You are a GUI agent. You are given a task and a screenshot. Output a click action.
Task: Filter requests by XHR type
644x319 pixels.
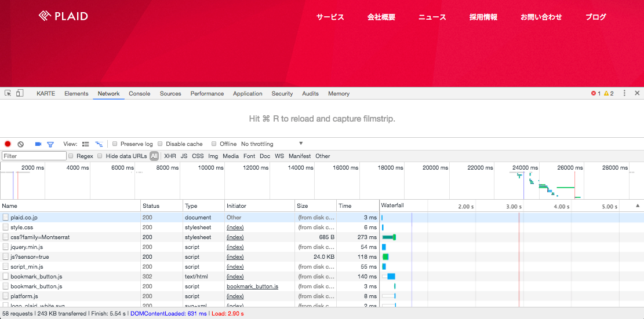pyautogui.click(x=170, y=156)
